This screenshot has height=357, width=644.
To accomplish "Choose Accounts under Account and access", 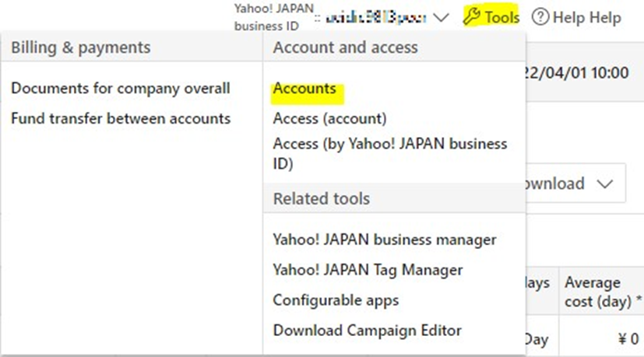I will 304,88.
